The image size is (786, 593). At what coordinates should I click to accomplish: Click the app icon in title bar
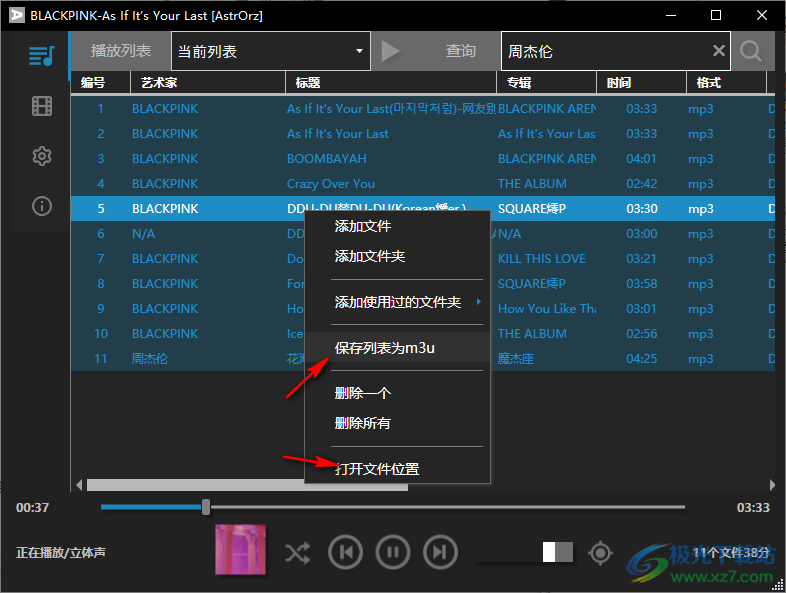tap(17, 15)
